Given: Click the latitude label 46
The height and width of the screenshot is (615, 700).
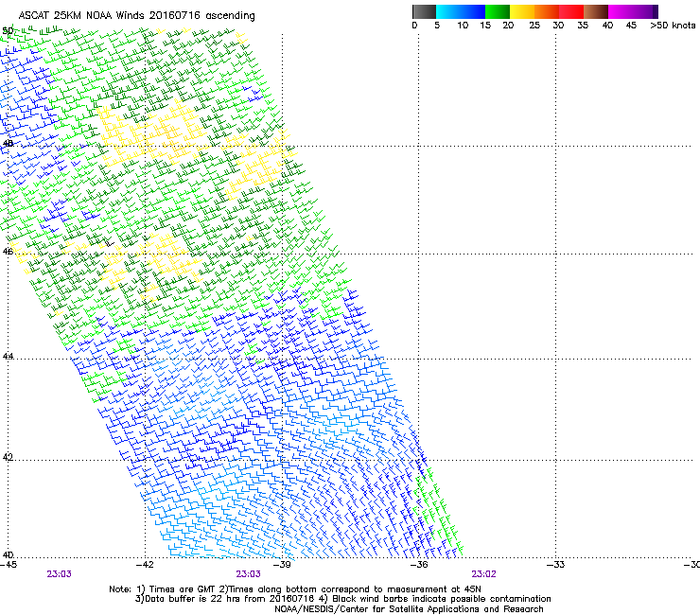Looking at the screenshot, I should click(8, 252).
